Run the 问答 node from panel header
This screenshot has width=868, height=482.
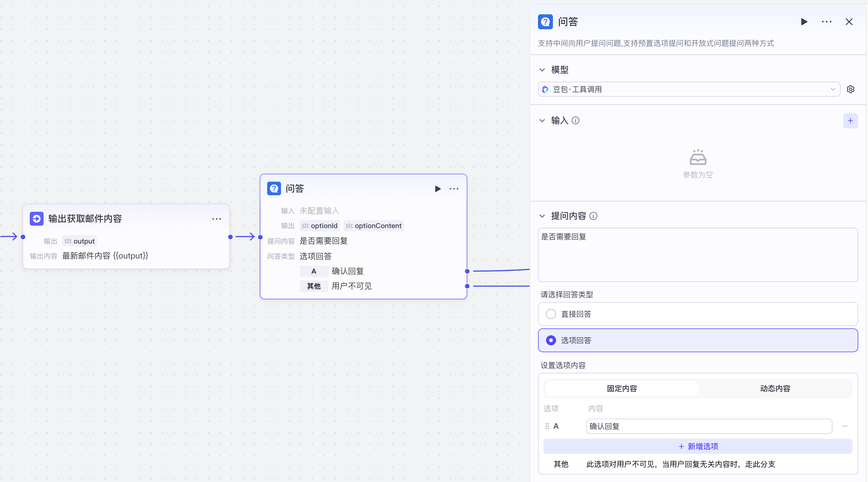click(804, 22)
